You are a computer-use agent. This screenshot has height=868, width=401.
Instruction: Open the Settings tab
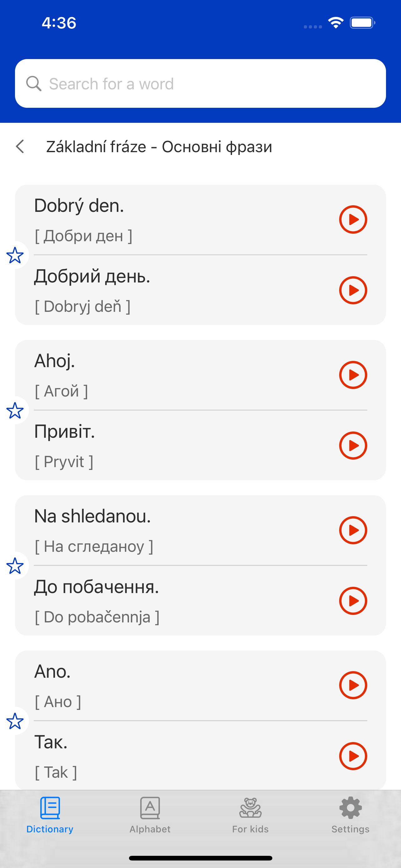pos(350,815)
